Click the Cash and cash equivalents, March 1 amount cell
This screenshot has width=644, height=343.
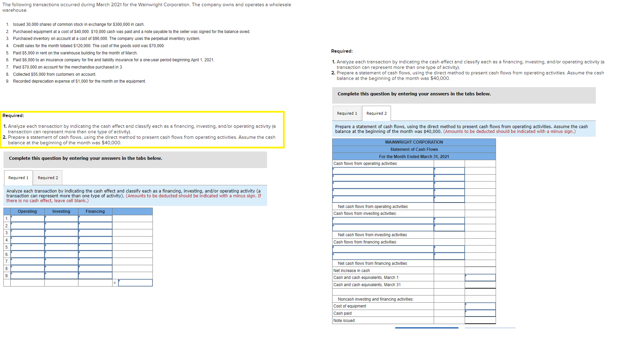[x=480, y=277]
